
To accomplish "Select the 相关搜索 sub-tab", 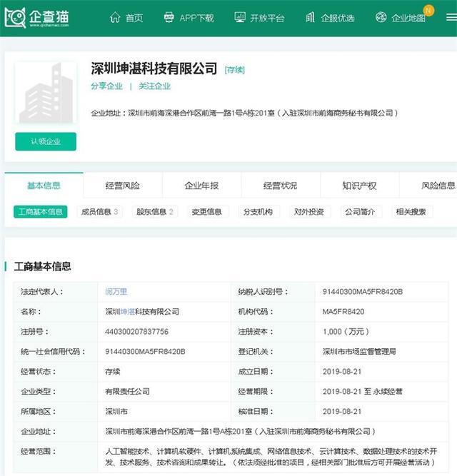I will click(411, 211).
